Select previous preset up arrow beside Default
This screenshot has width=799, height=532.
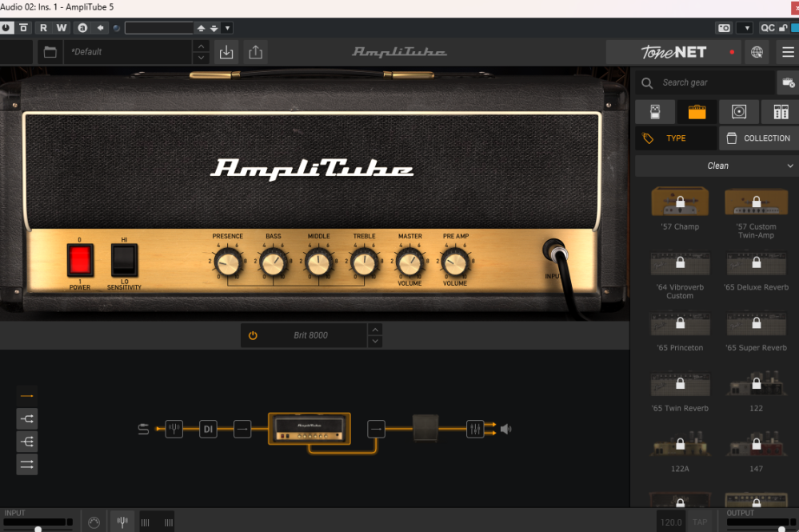pyautogui.click(x=201, y=46)
